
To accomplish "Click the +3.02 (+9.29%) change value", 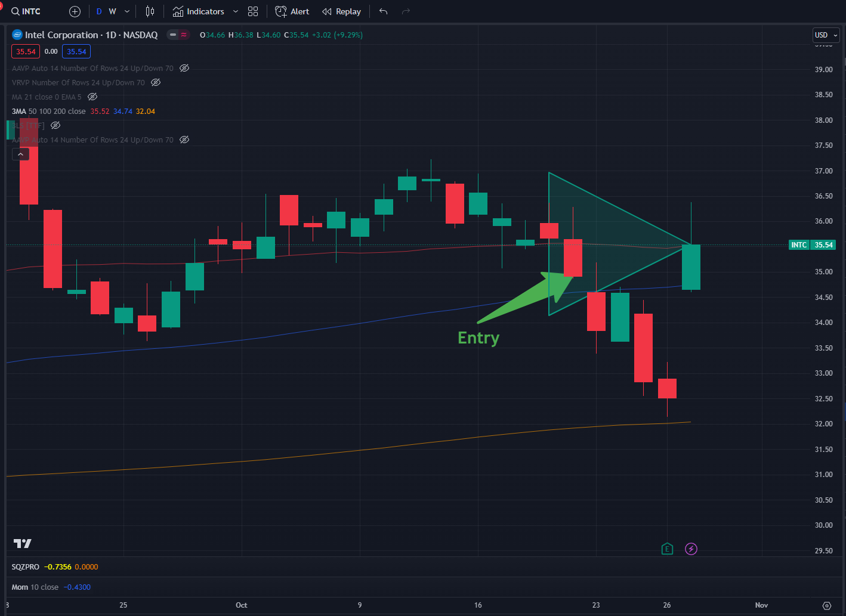I will (x=338, y=35).
